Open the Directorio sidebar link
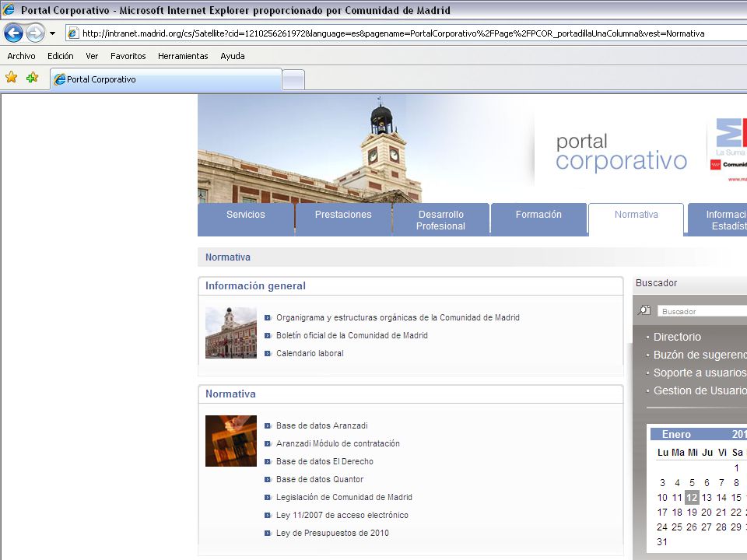 point(677,337)
